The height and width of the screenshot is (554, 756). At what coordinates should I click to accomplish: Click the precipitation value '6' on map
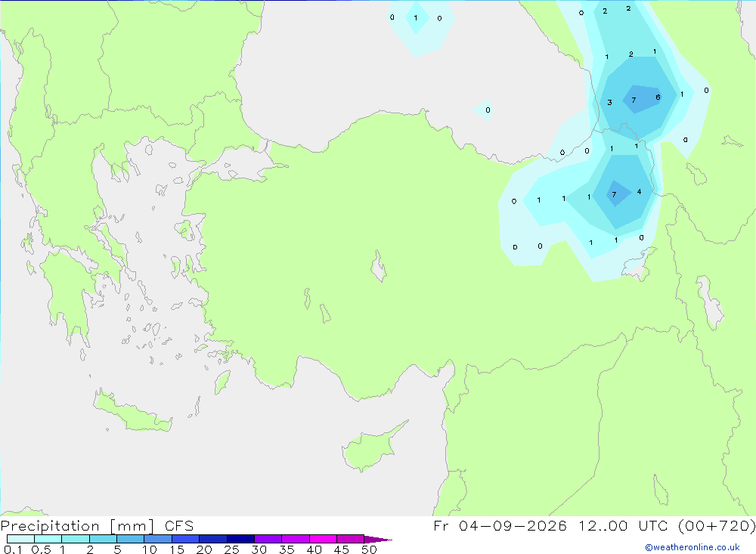pyautogui.click(x=658, y=97)
